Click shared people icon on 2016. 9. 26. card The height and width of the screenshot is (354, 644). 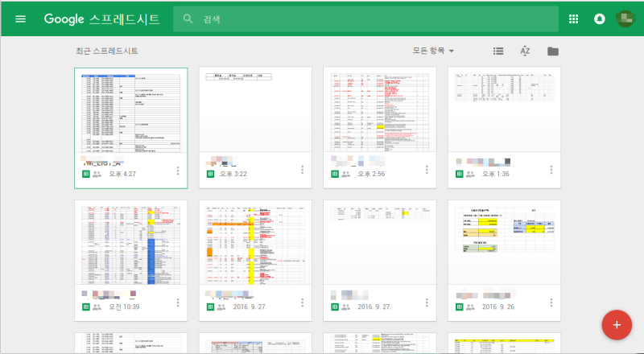(x=470, y=307)
